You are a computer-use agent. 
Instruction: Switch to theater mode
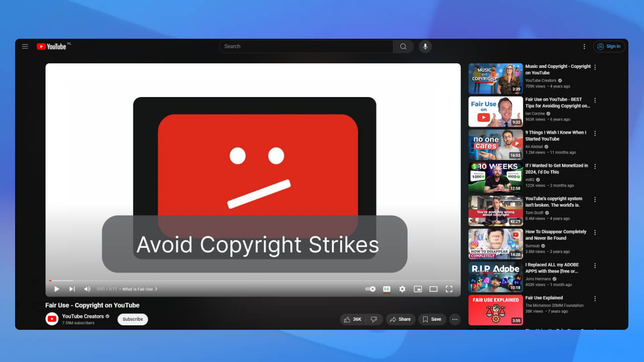[x=433, y=289]
